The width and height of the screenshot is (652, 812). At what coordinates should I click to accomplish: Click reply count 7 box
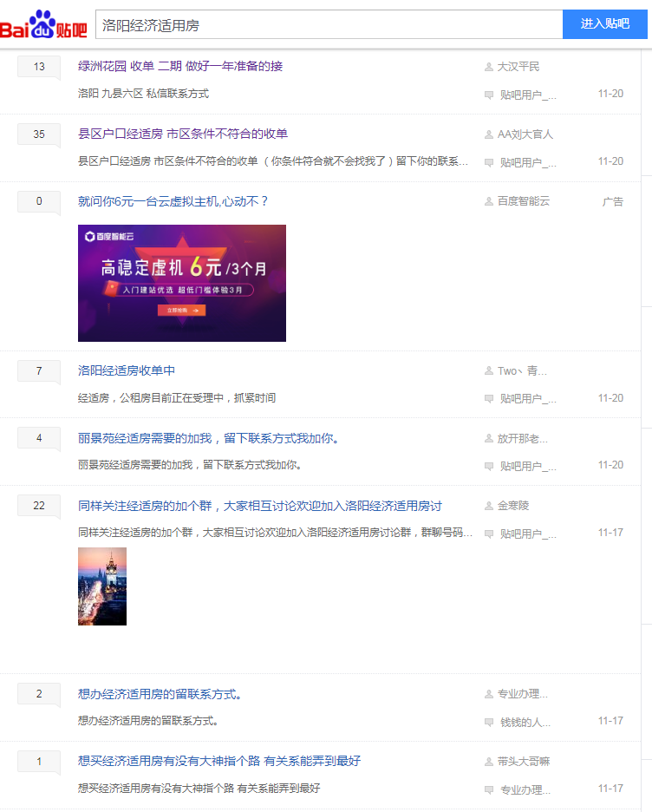(x=39, y=370)
